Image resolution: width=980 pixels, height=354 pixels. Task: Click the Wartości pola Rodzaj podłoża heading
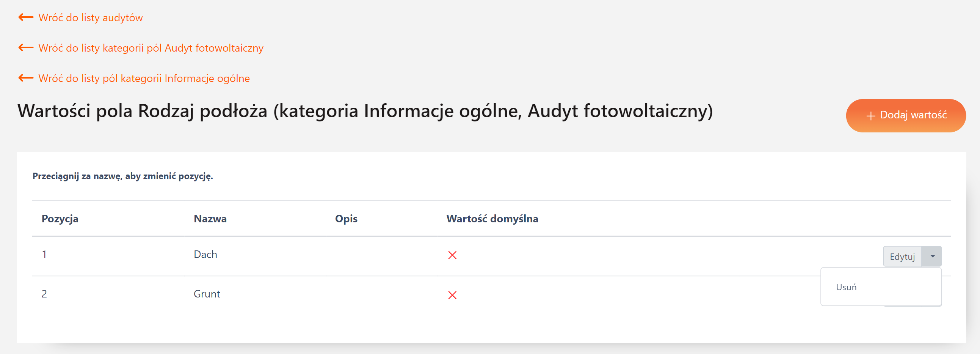click(365, 111)
